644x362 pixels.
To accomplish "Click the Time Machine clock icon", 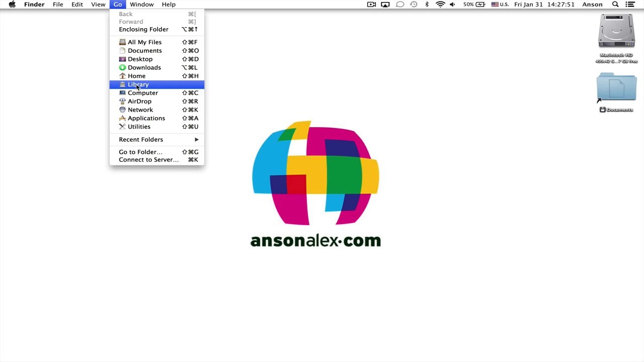I will [414, 5].
